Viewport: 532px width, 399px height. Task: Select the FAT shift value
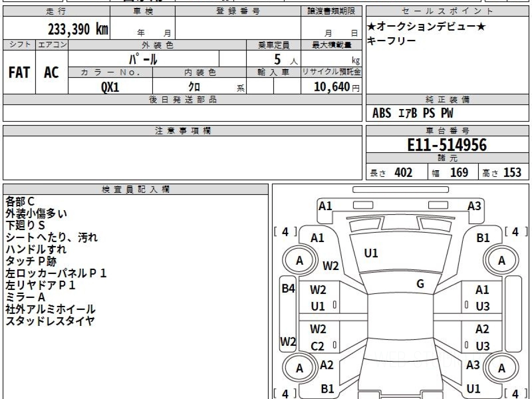point(19,73)
